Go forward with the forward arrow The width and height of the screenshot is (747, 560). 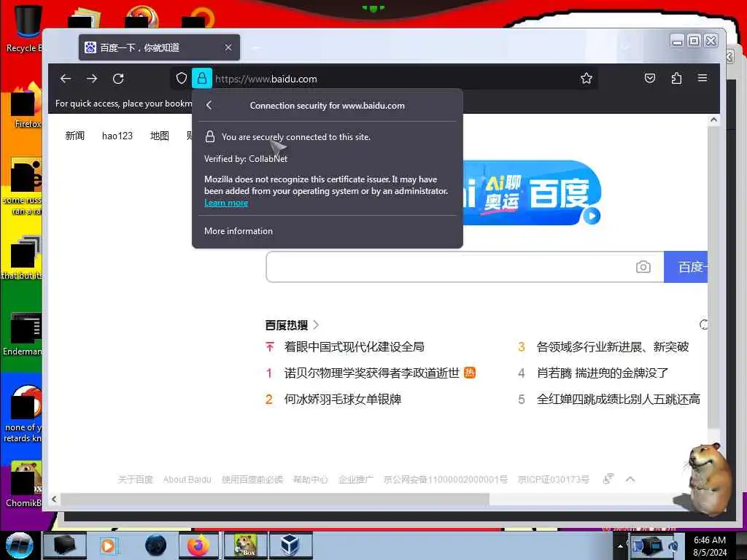92,79
